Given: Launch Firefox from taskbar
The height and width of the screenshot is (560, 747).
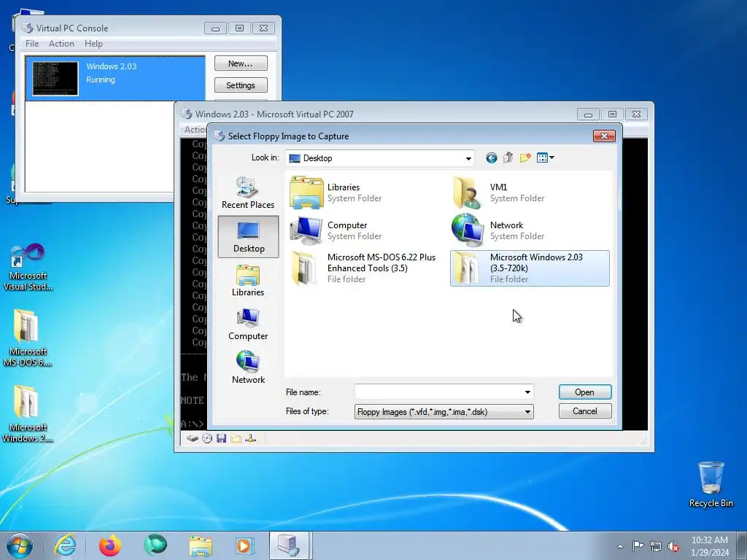Looking at the screenshot, I should point(109,545).
